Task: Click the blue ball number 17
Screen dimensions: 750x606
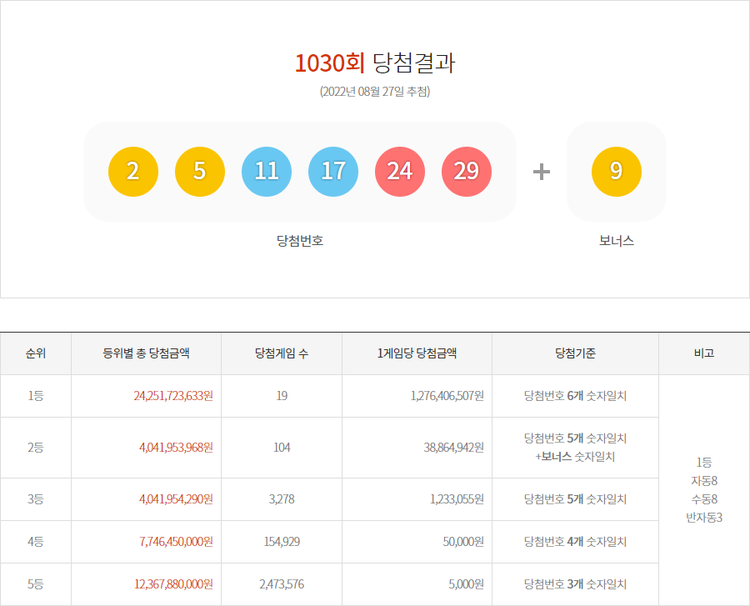Action: 333,171
